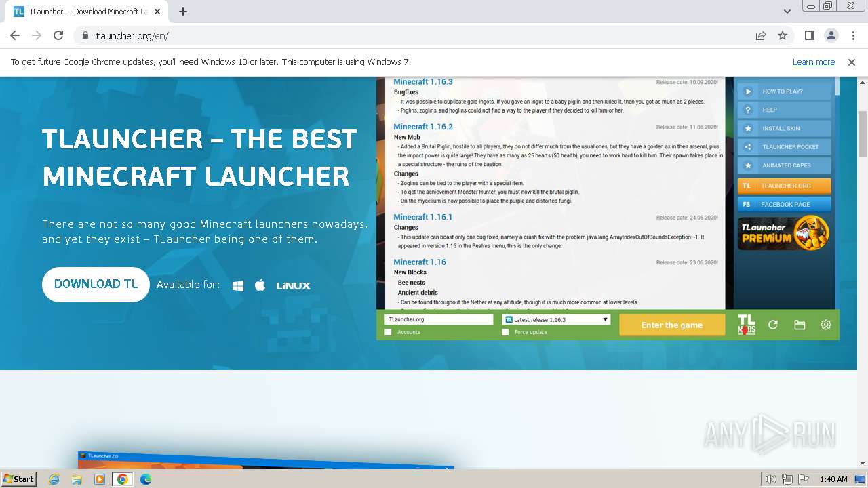The height and width of the screenshot is (488, 868).
Task: Click the TLAUNCHER POCKET button
Action: click(785, 146)
